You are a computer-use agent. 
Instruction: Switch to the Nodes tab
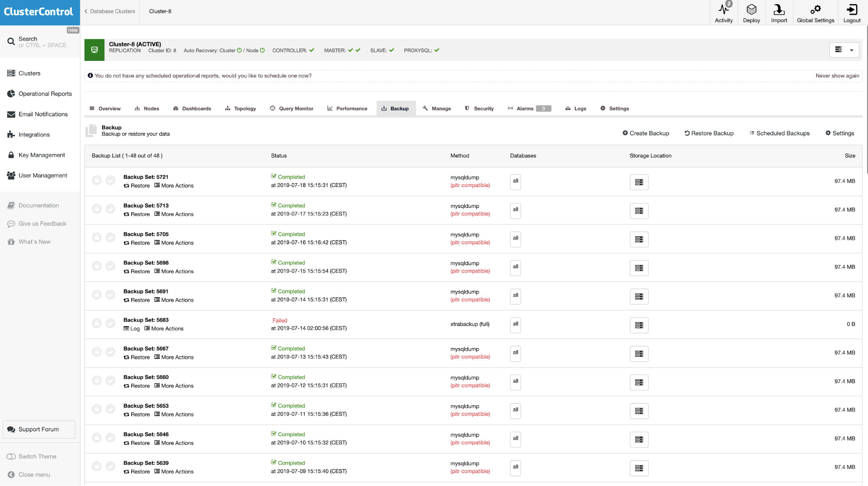pos(147,108)
